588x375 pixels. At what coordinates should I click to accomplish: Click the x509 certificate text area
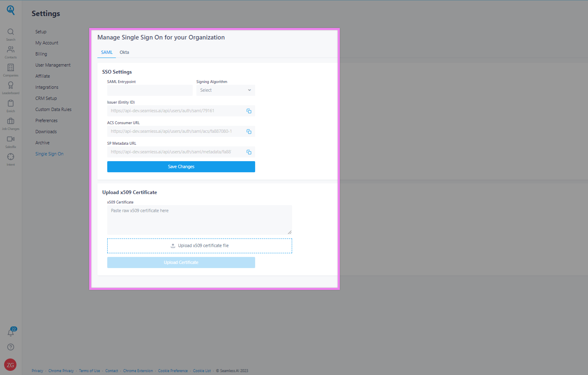click(199, 220)
